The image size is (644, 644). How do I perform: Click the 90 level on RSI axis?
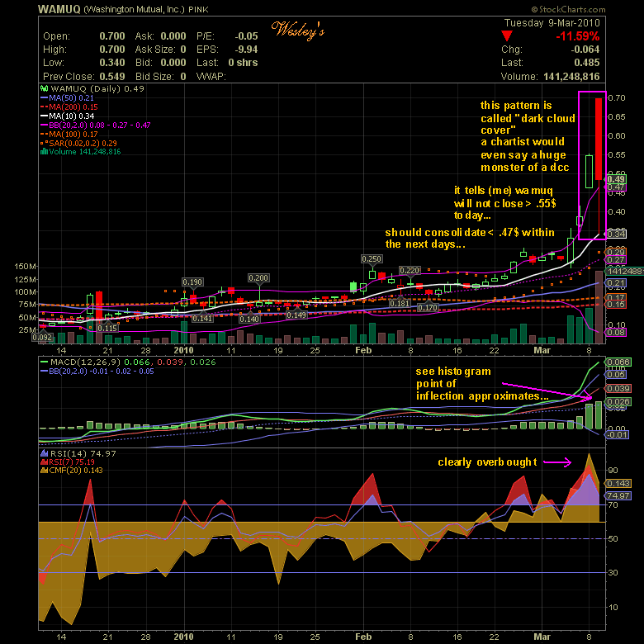(613, 471)
